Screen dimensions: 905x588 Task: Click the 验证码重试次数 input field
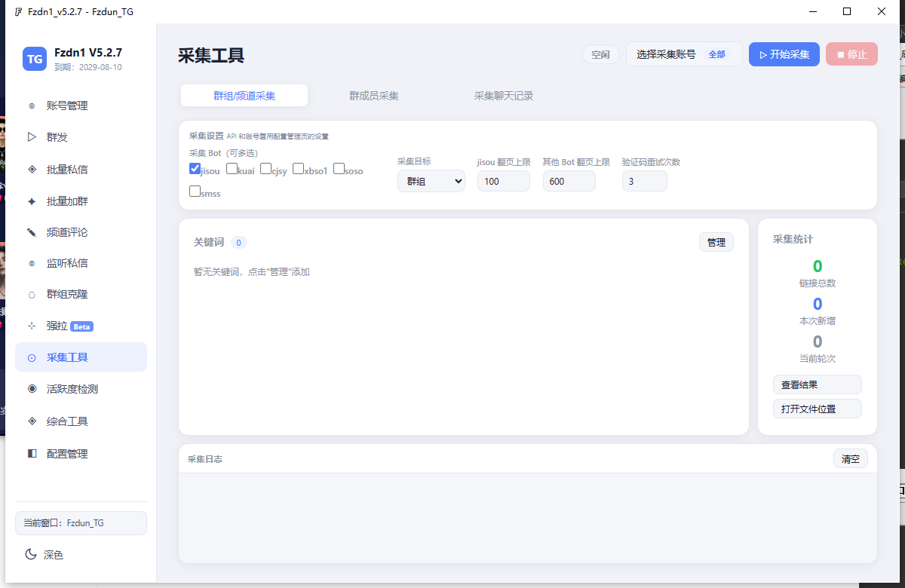[x=645, y=181]
